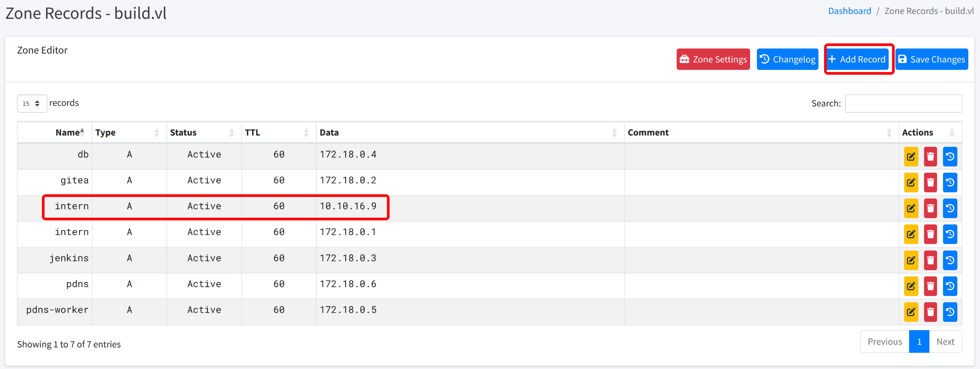
Task: Delete the pdns-worker record
Action: 930,312
